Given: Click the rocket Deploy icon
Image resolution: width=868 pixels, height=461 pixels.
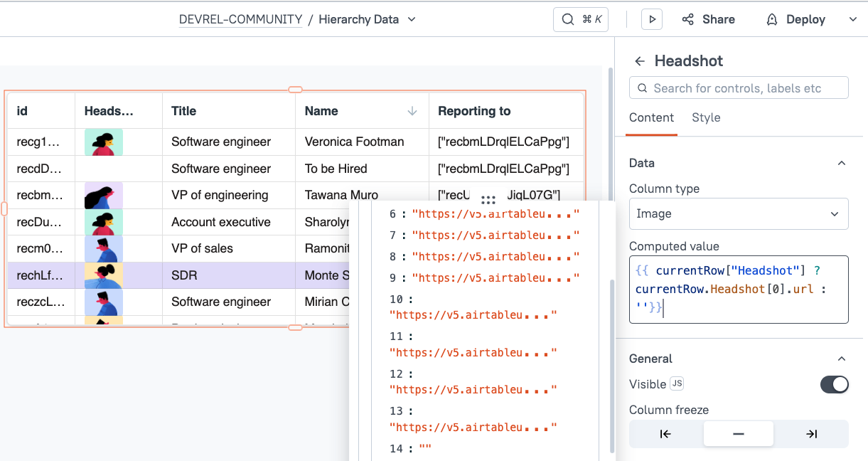Looking at the screenshot, I should (772, 19).
